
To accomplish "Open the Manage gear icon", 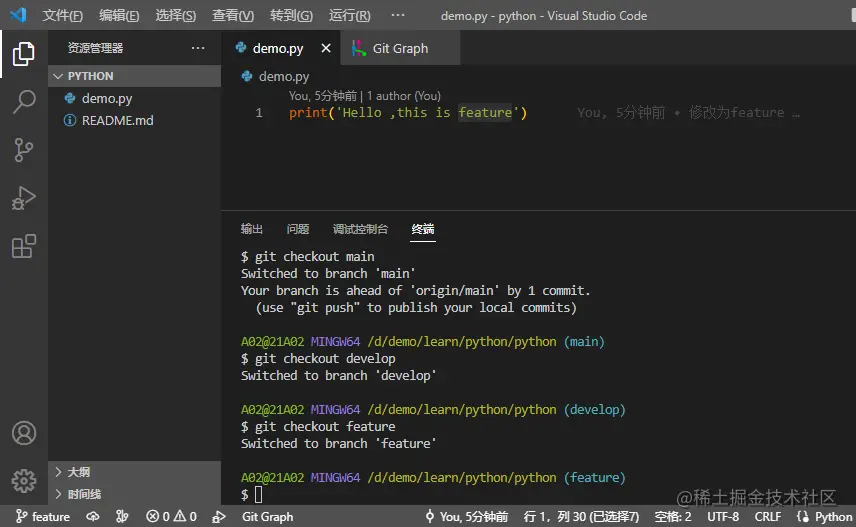I will [23, 481].
